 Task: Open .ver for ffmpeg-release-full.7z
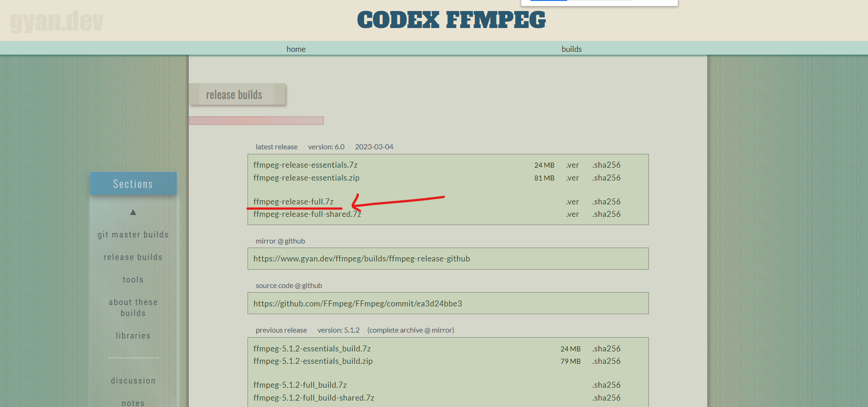click(572, 202)
